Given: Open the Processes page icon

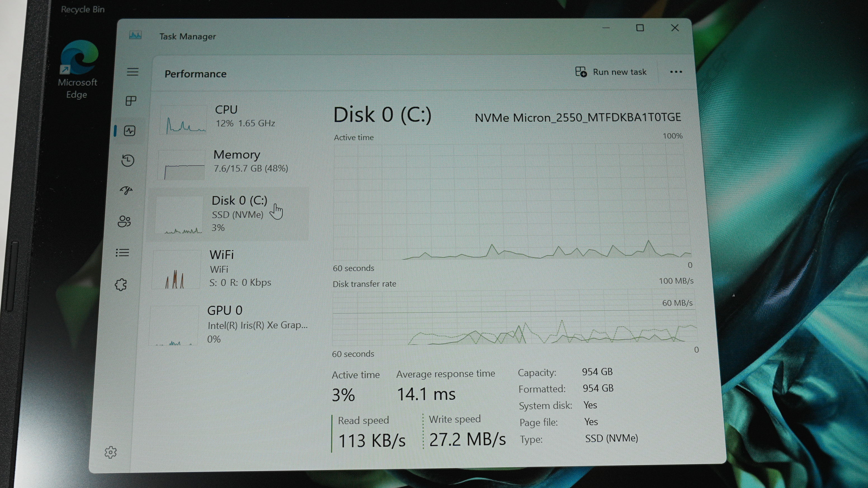Looking at the screenshot, I should coord(131,101).
